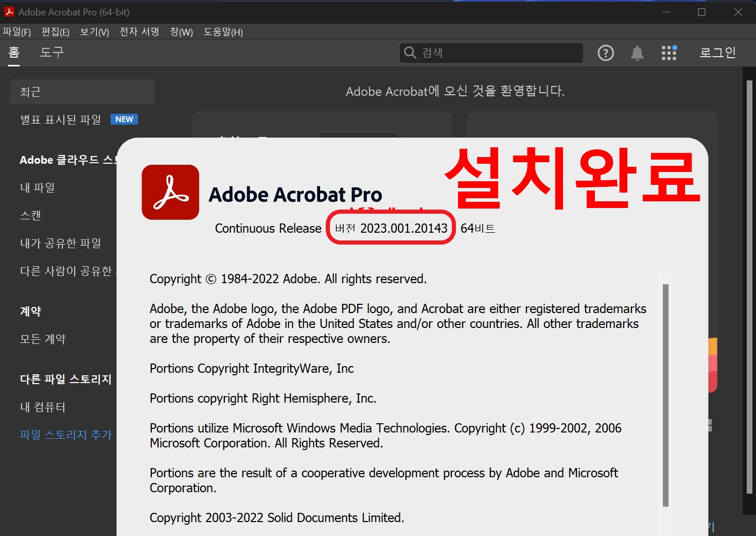
Task: Click the Continuous Release label
Action: click(268, 228)
